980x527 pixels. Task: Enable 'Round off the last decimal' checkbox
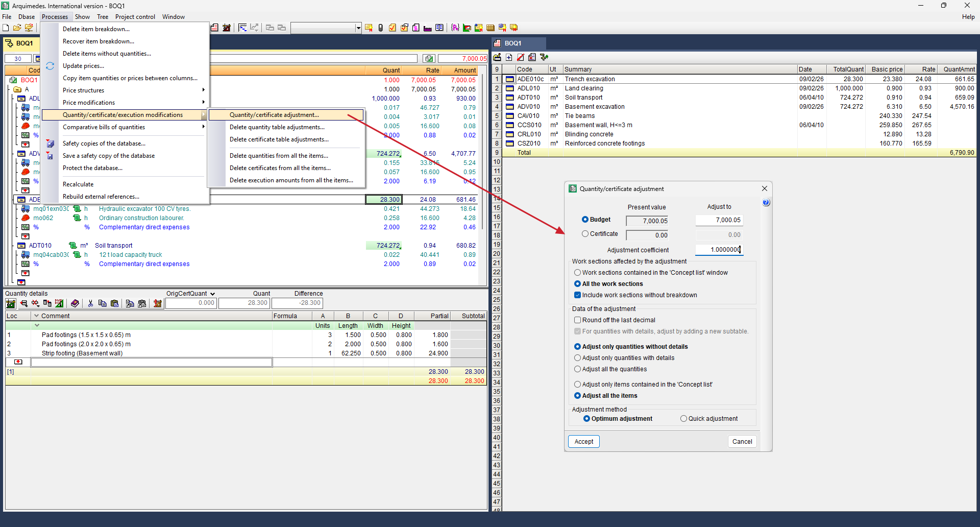coord(578,320)
